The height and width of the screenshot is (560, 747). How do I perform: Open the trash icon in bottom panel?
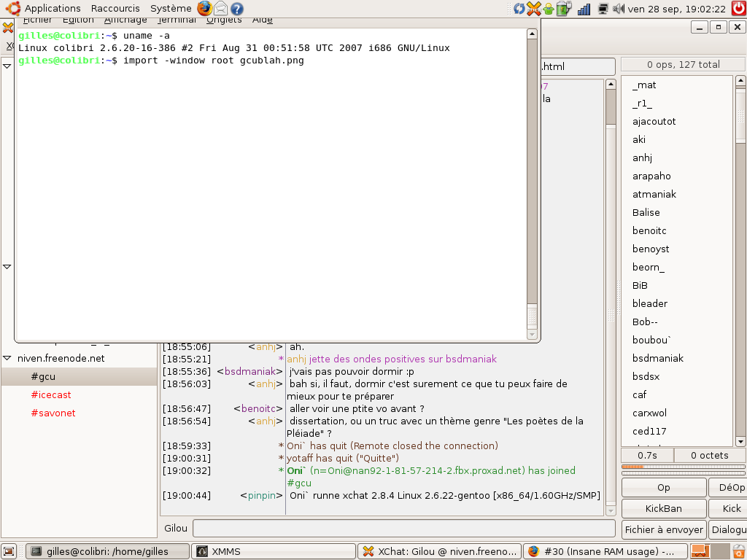[x=738, y=551]
